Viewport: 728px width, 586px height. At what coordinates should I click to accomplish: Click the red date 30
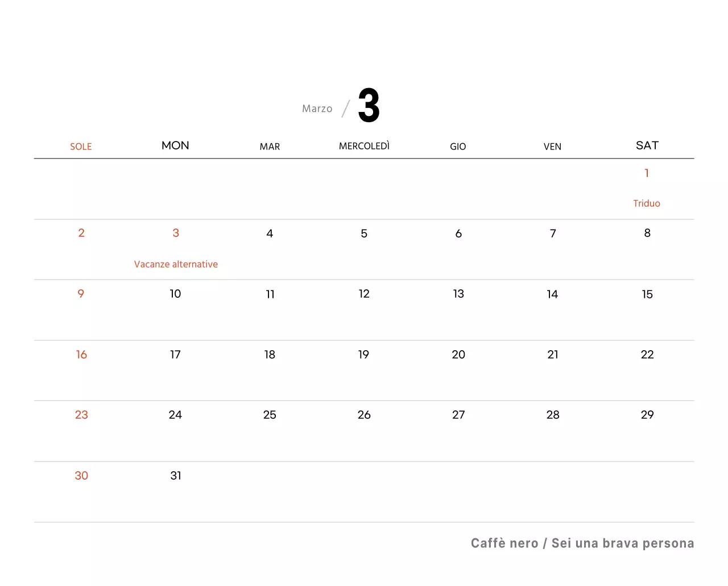pos(81,476)
